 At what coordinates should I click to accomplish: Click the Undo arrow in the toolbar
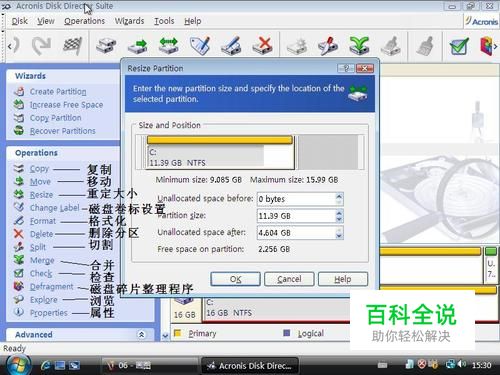[x=16, y=46]
